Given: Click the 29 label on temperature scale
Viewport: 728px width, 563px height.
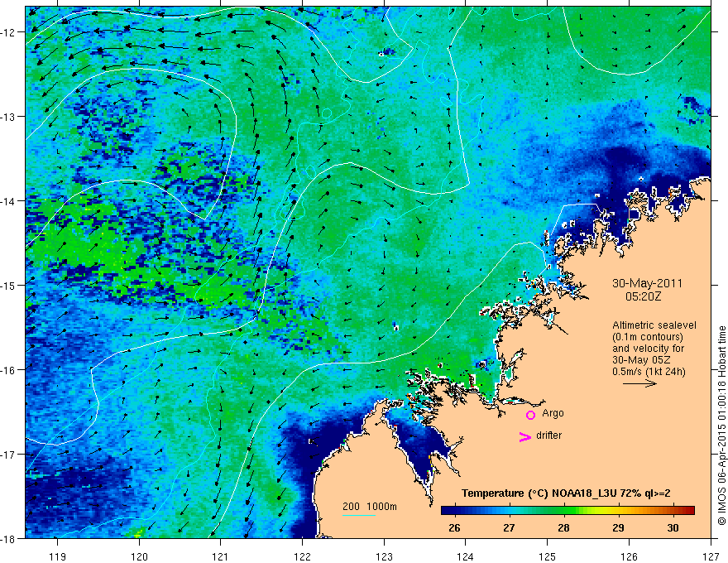Looking at the screenshot, I should pos(618,528).
